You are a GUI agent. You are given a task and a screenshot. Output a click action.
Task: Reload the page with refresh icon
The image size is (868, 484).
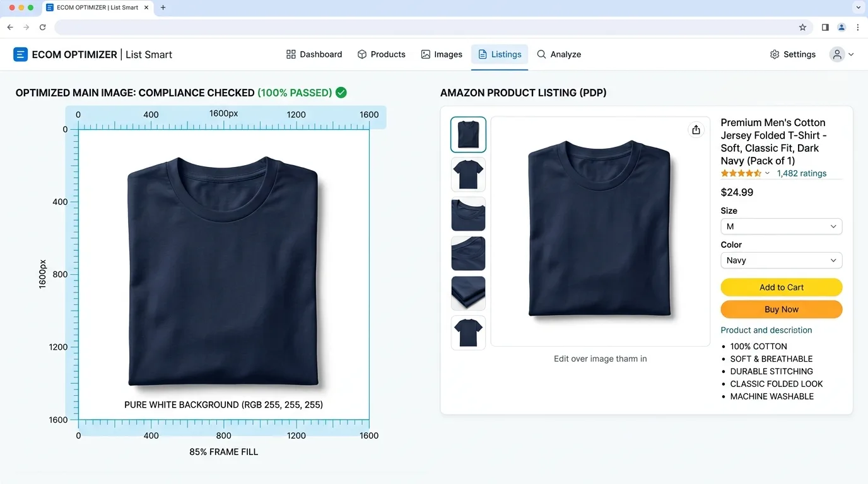point(42,27)
